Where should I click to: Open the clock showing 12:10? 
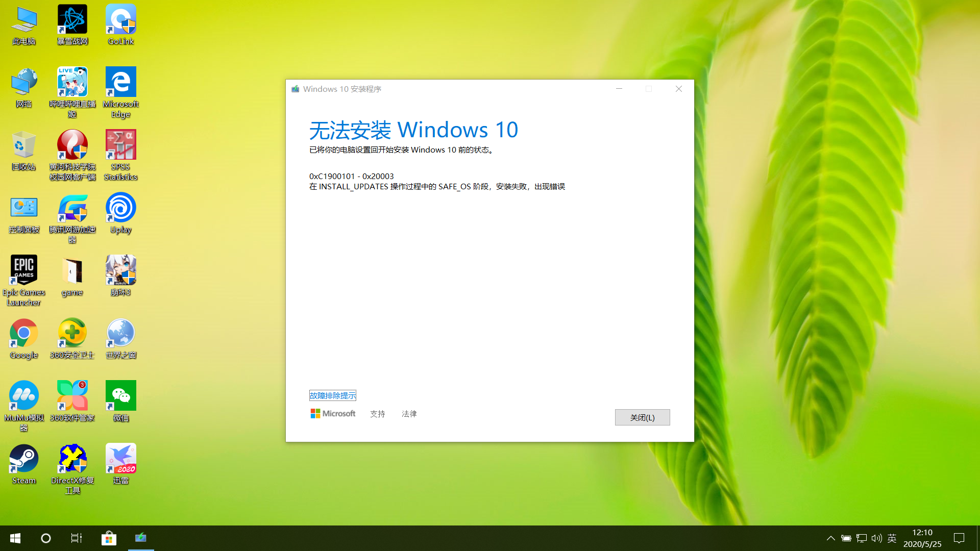(x=922, y=538)
